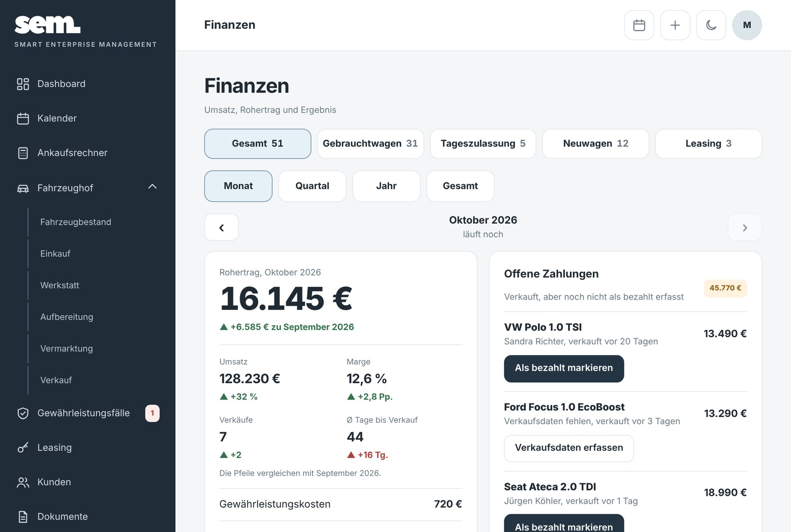791x532 pixels.
Task: Click the Dokumente file icon
Action: click(23, 516)
